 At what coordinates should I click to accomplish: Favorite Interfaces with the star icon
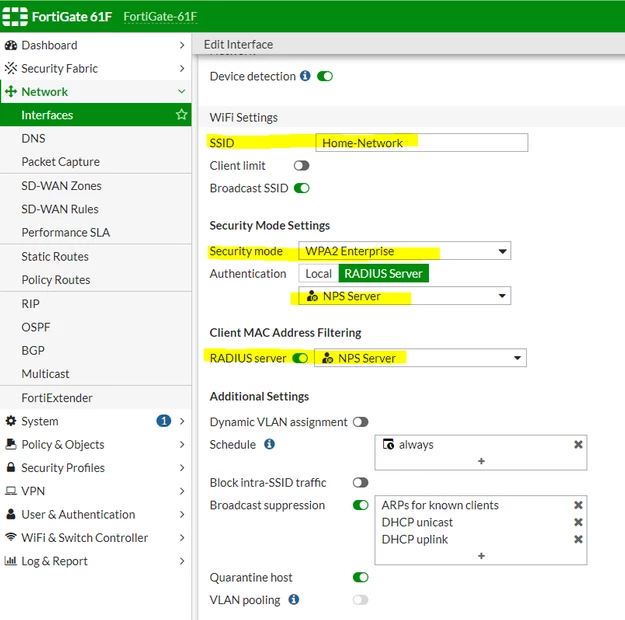pos(181,114)
